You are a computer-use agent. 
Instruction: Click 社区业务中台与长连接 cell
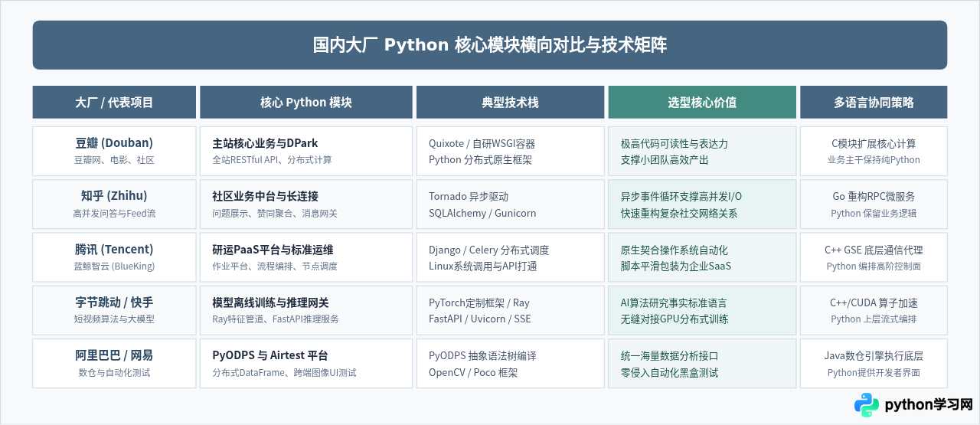pyautogui.click(x=306, y=204)
